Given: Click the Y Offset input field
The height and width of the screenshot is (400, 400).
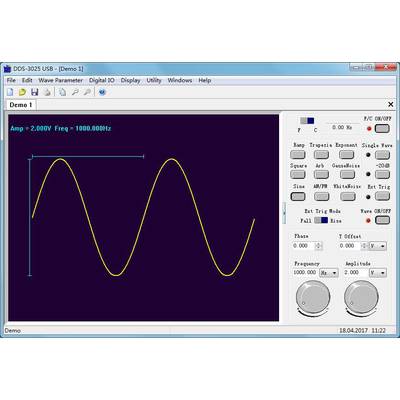Looking at the screenshot, I should tap(350, 246).
